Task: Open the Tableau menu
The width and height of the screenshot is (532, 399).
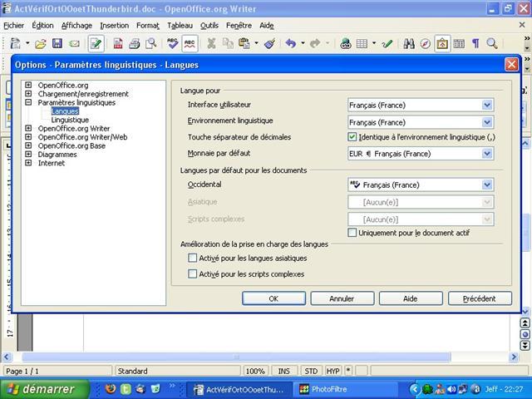Action: 180,26
